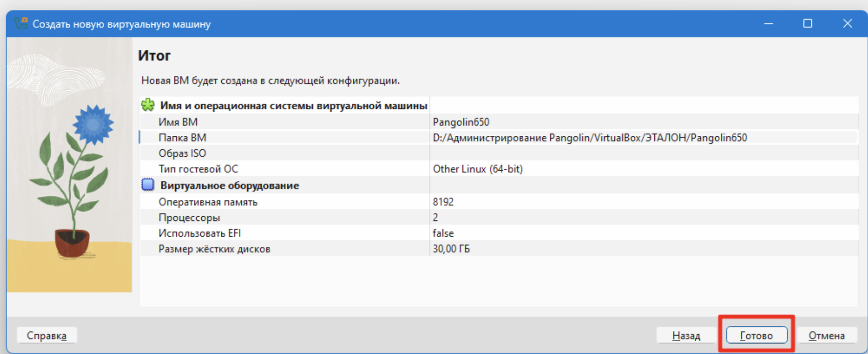
Task: Click the green clover icon beside name section
Action: [148, 105]
